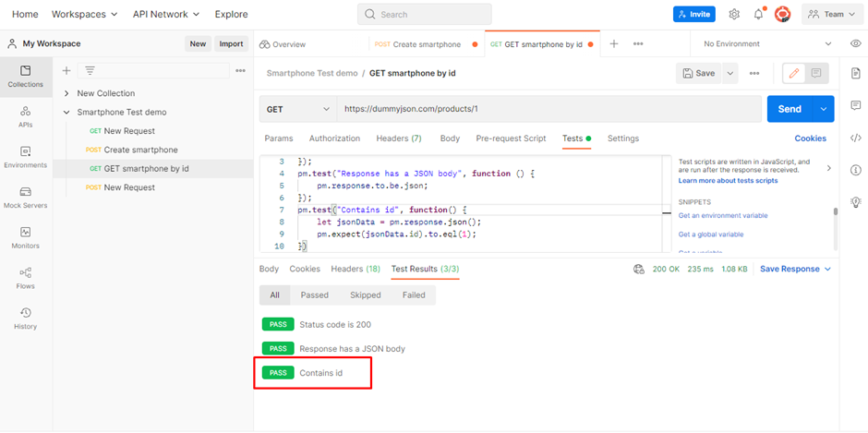Open Learn more about tests scripts link
This screenshot has height=433, width=868.
coord(728,181)
